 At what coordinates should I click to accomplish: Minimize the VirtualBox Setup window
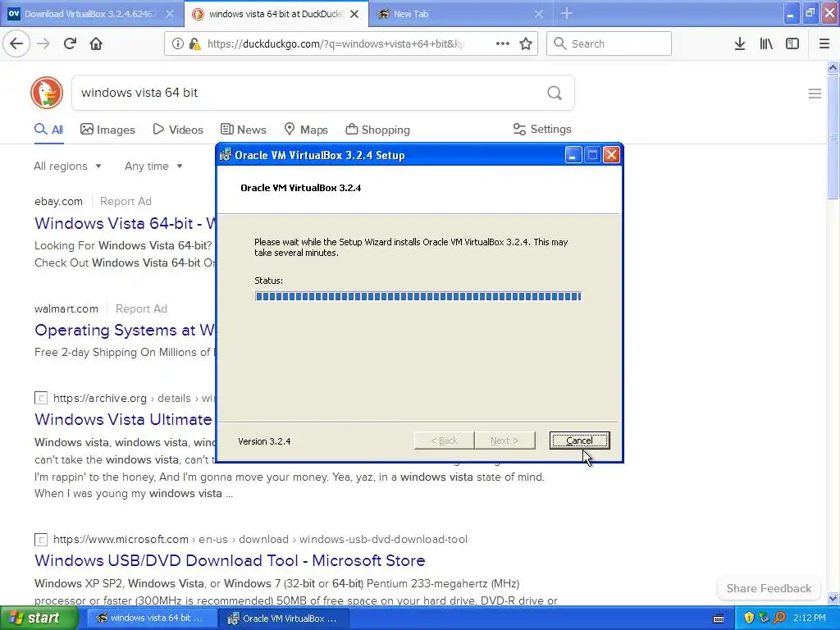click(573, 155)
